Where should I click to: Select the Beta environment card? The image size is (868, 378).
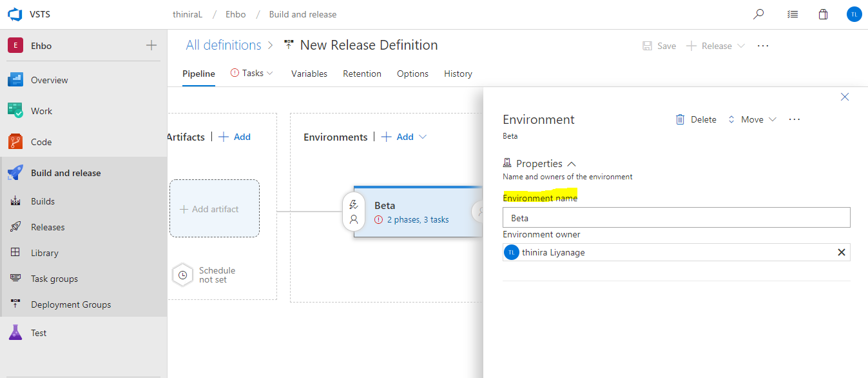tap(418, 212)
